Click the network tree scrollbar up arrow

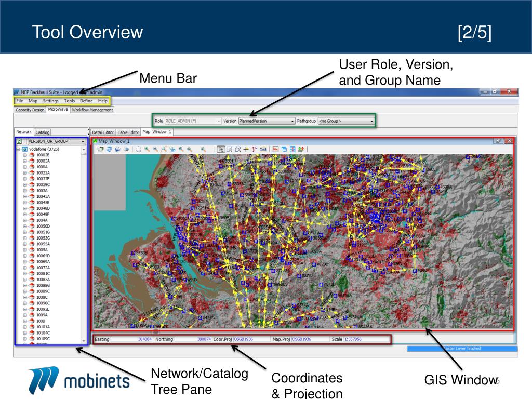pyautogui.click(x=84, y=149)
